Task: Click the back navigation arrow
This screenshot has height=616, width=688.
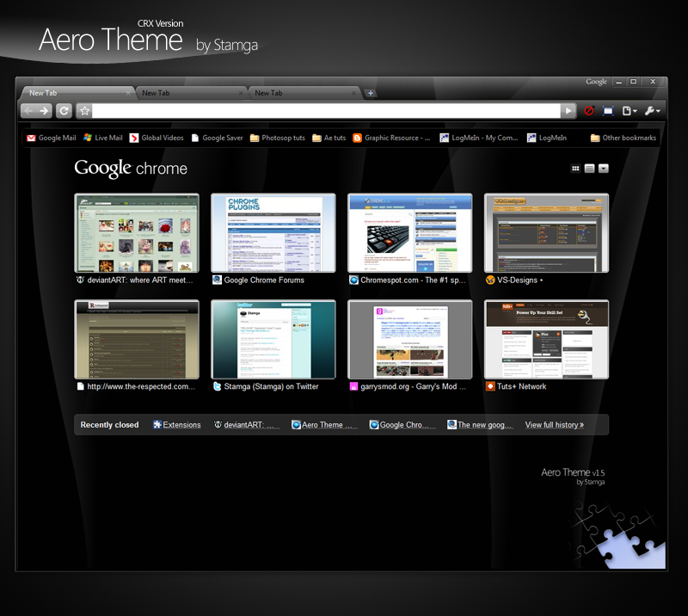Action: [26, 110]
